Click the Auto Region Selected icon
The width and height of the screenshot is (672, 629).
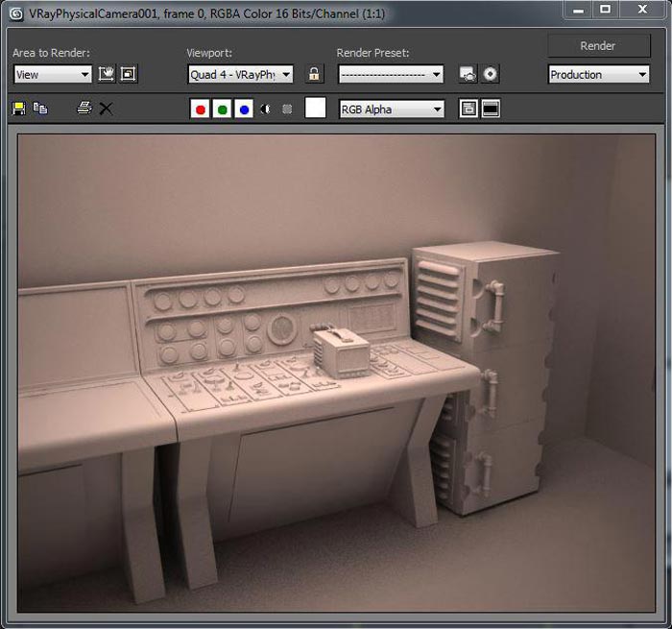[x=129, y=74]
